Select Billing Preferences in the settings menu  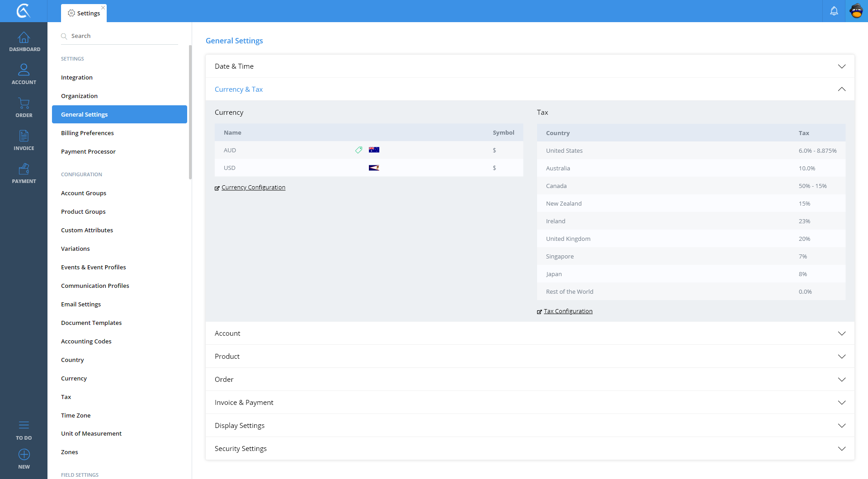tap(87, 133)
